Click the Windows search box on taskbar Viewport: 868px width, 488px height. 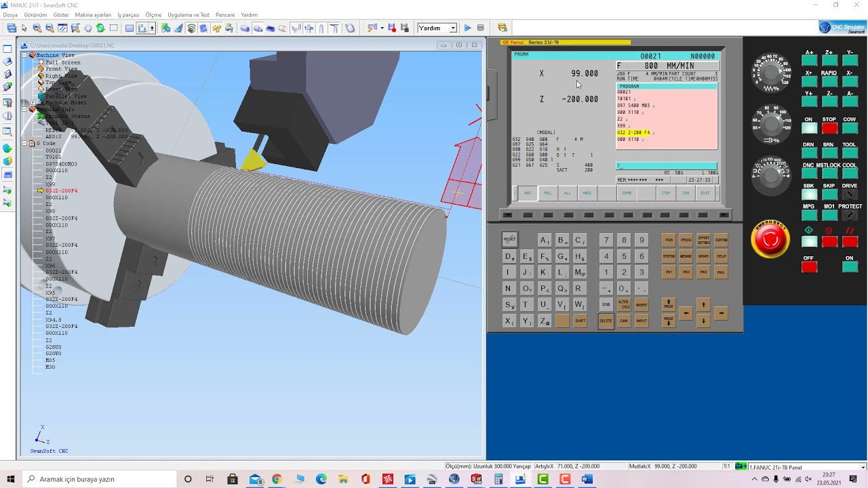tap(99, 479)
